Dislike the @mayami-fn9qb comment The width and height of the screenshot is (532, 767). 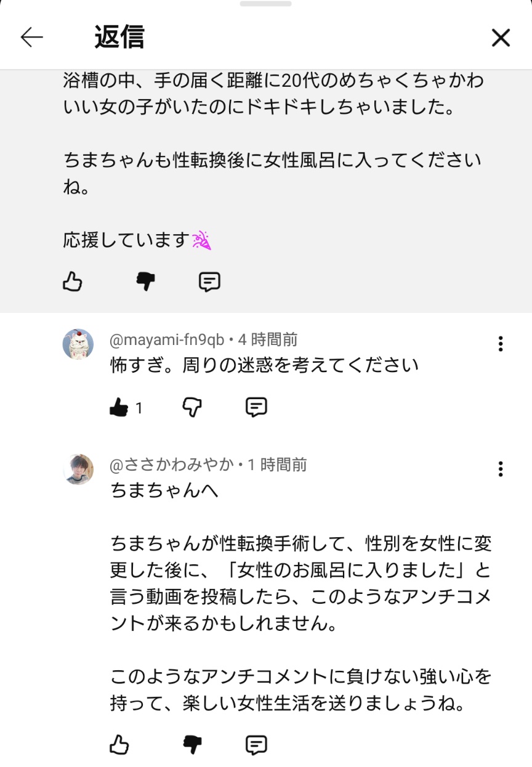pos(193,407)
